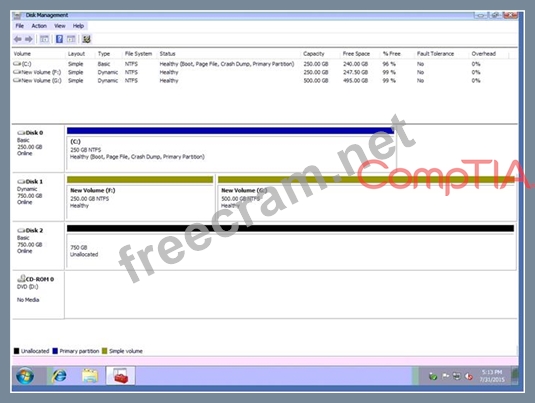Open the Action menu
The image size is (535, 403).
(39, 26)
